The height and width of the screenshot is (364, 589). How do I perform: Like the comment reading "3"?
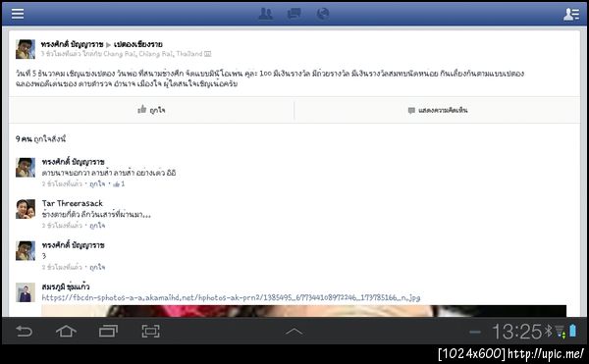[97, 267]
